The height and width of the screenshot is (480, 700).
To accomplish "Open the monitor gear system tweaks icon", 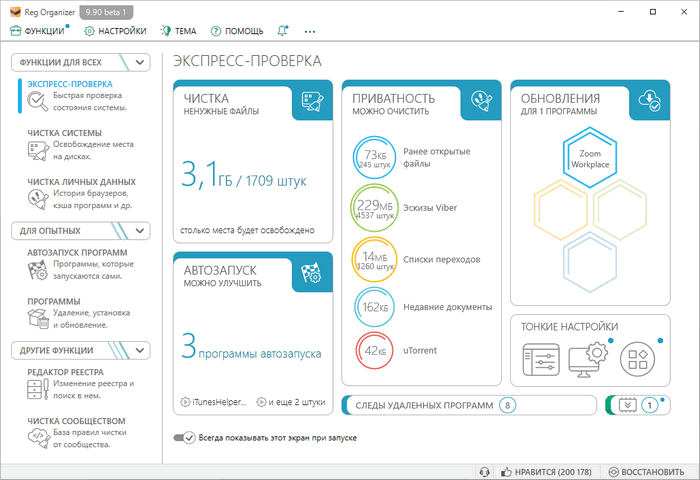I will pos(588,359).
